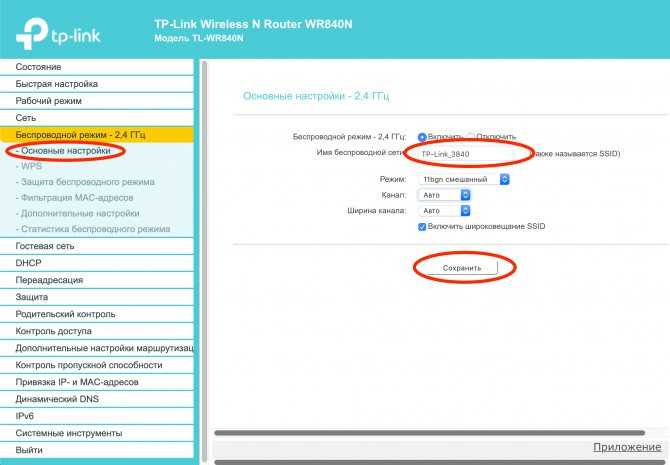This screenshot has width=670, height=465.
Task: Open the Защита section
Action: [x=97, y=297]
